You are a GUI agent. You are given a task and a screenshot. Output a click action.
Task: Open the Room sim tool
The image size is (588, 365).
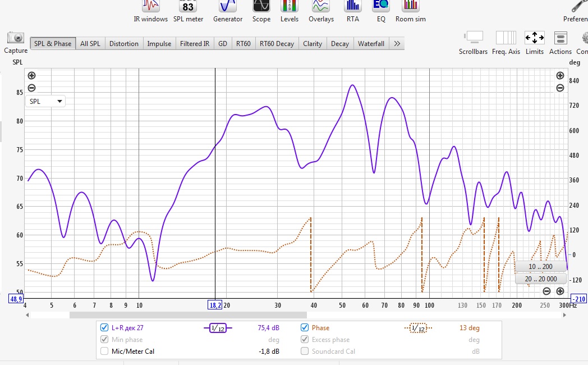[410, 11]
